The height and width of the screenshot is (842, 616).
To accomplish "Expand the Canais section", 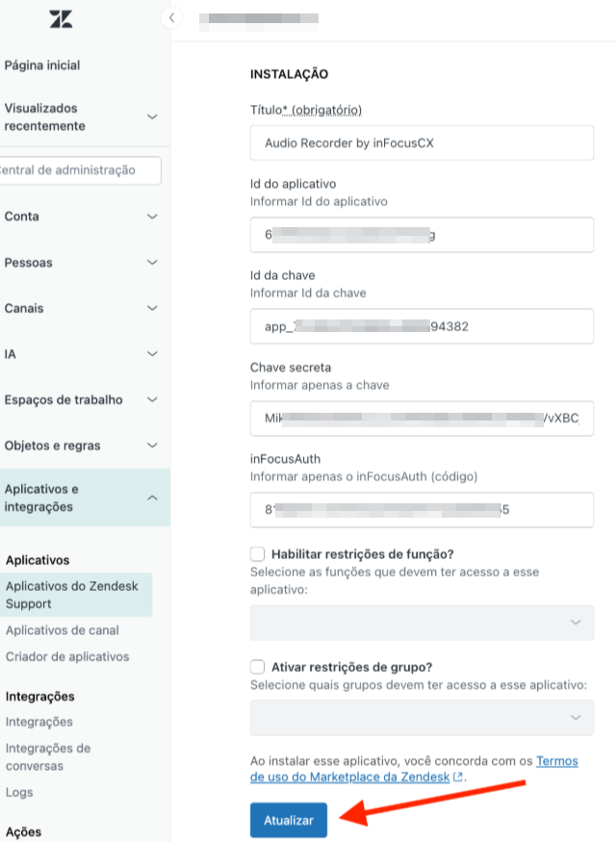I will point(152,309).
